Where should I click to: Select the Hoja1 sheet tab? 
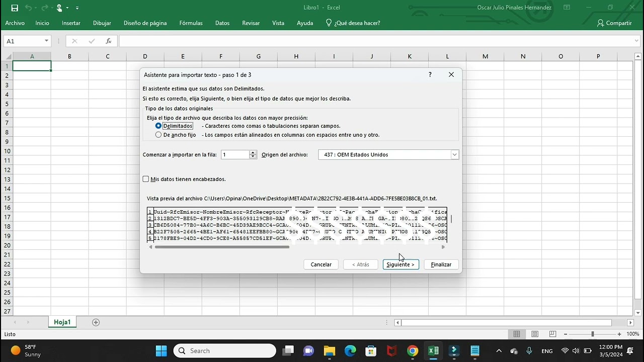pos(62,322)
